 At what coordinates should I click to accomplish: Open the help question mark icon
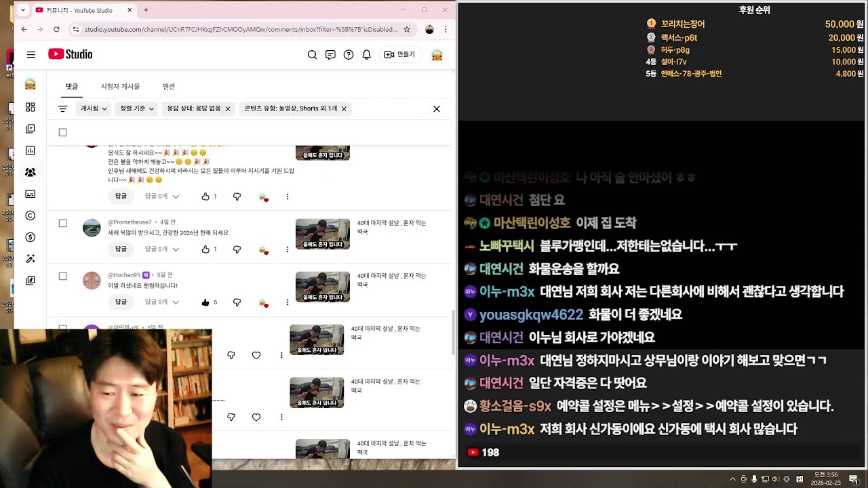pyautogui.click(x=349, y=55)
